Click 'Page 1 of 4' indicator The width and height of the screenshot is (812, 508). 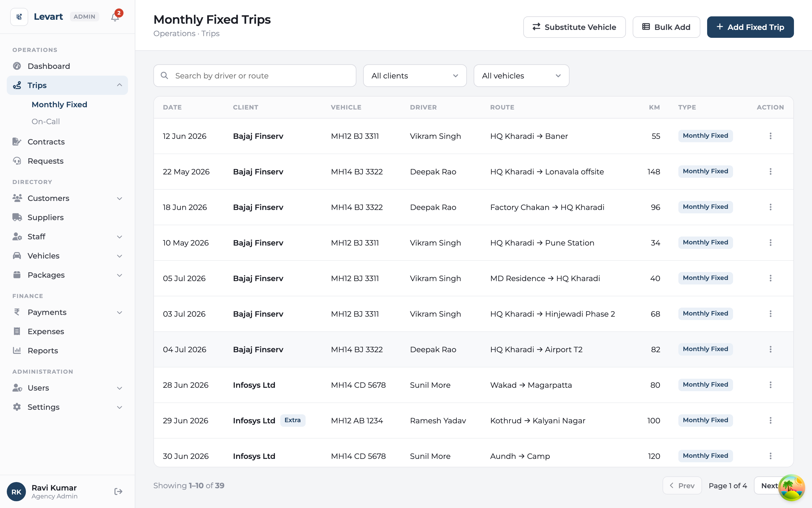coord(727,486)
